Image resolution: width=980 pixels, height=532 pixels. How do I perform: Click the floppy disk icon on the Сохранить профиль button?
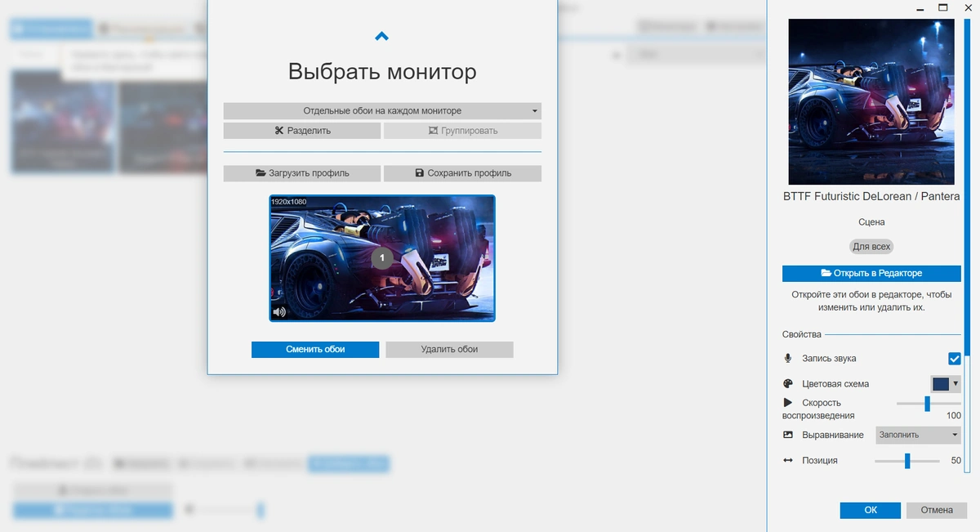tap(420, 173)
